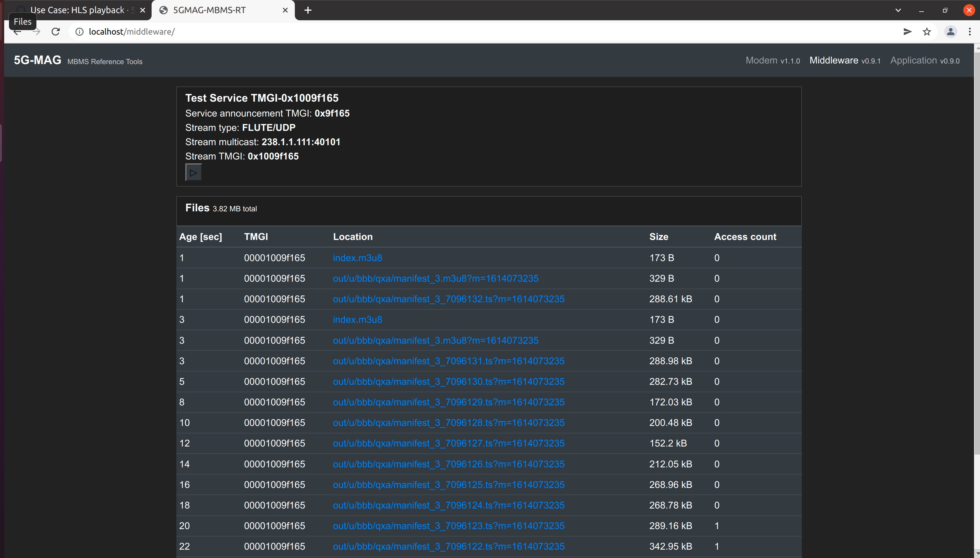The image size is (980, 558).
Task: Open the manifest_3_7096132.ts file link
Action: click(x=449, y=299)
